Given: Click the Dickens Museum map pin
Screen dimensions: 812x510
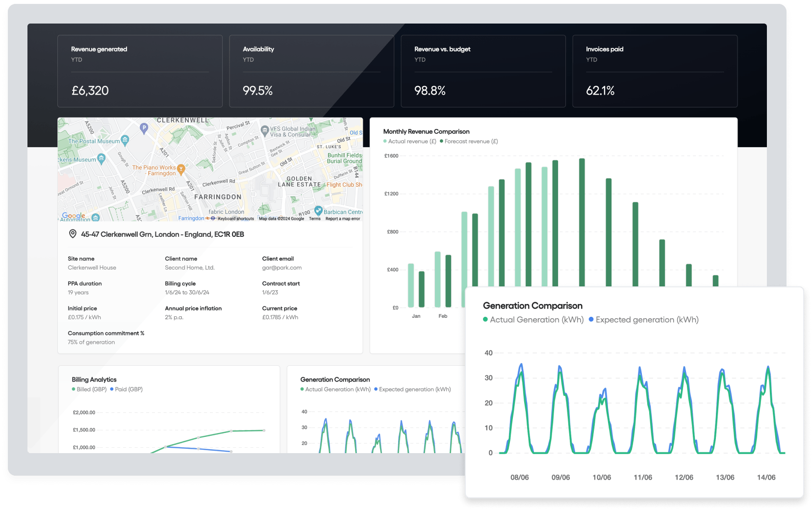Looking at the screenshot, I should pos(101,158).
